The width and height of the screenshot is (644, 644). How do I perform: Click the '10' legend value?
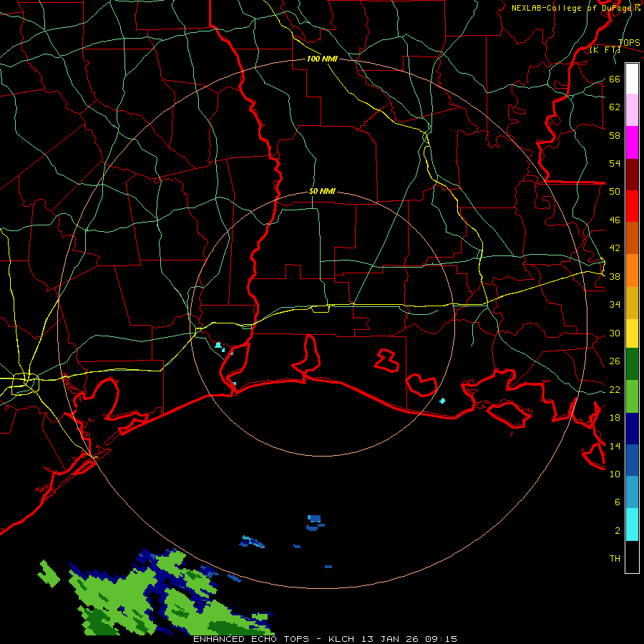pos(615,474)
